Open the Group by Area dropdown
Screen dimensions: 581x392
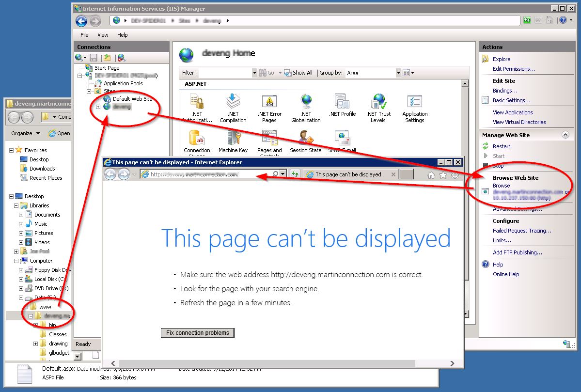(398, 72)
